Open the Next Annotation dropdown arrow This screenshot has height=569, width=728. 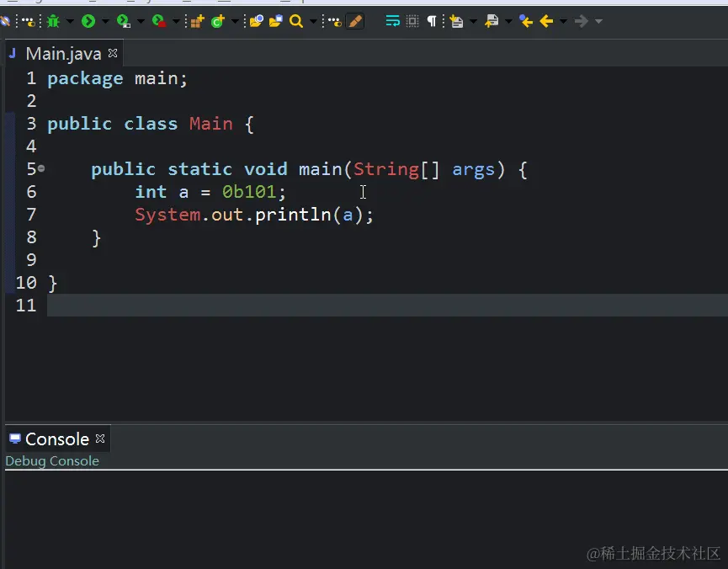474,21
